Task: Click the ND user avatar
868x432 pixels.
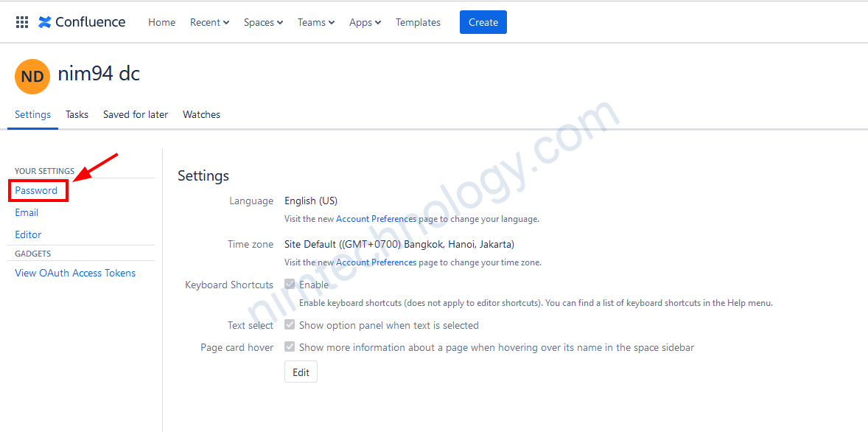Action: coord(32,77)
